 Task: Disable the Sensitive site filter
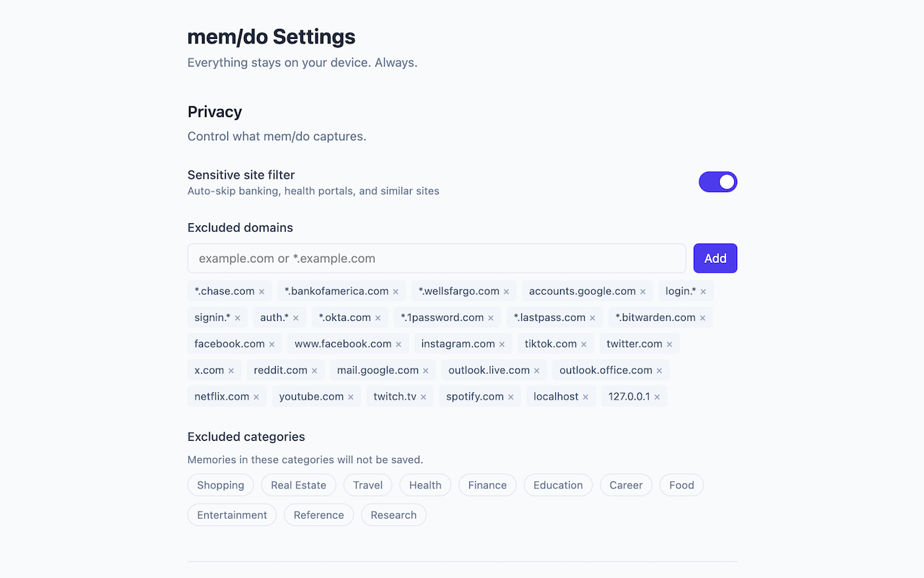(718, 181)
